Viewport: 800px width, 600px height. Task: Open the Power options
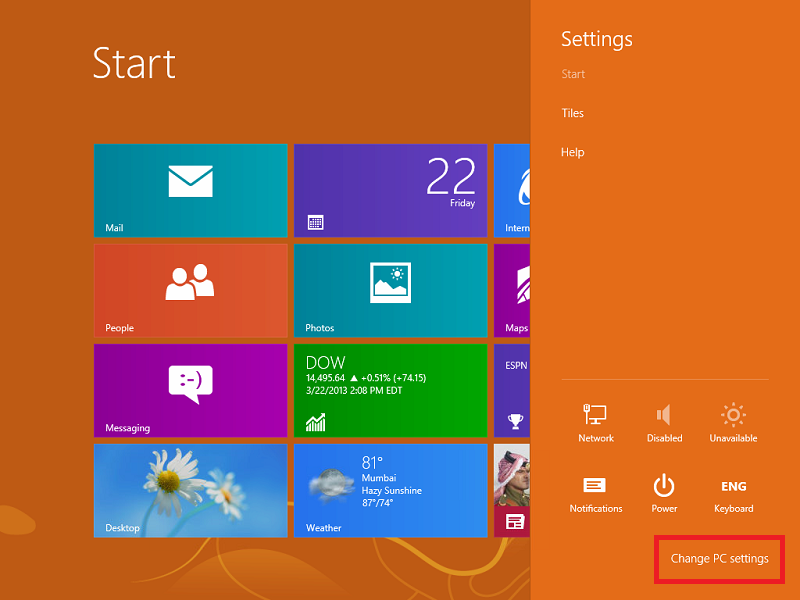pyautogui.click(x=664, y=493)
